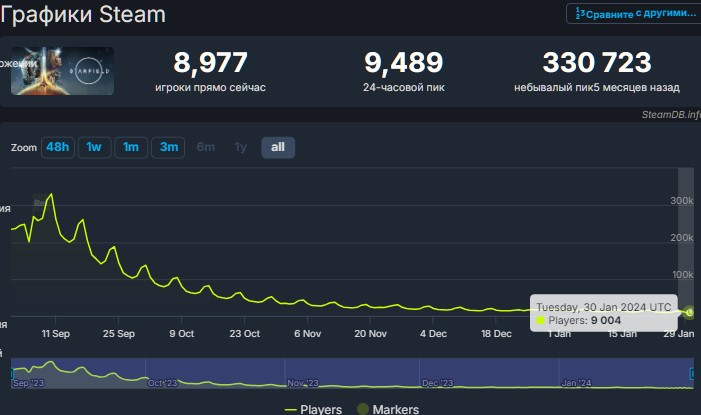Click Oct '23 in the navigator timeline

pyautogui.click(x=165, y=382)
